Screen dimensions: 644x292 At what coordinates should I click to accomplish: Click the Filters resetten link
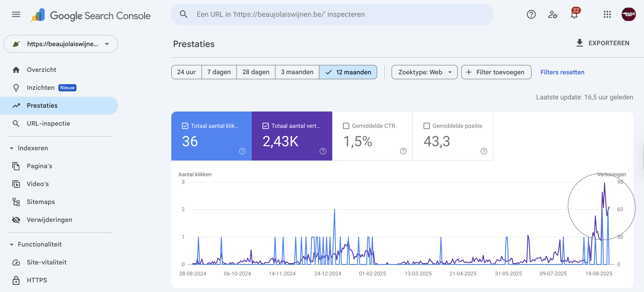click(562, 72)
